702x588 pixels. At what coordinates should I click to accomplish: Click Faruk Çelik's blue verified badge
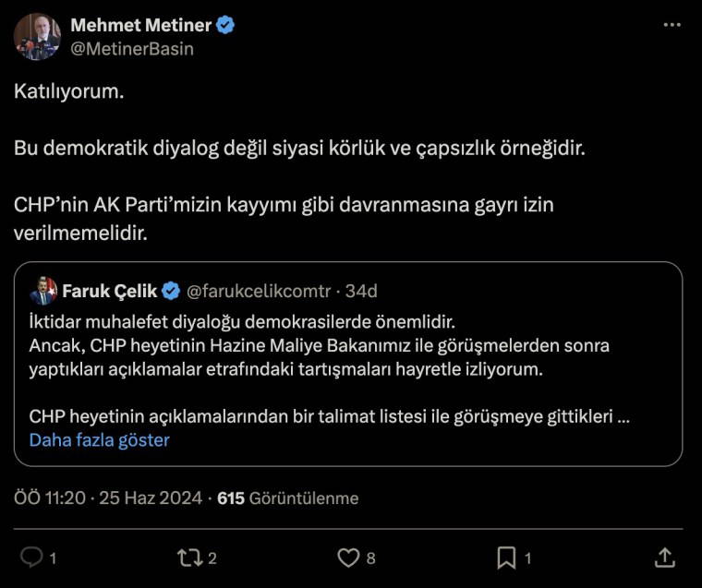[171, 292]
